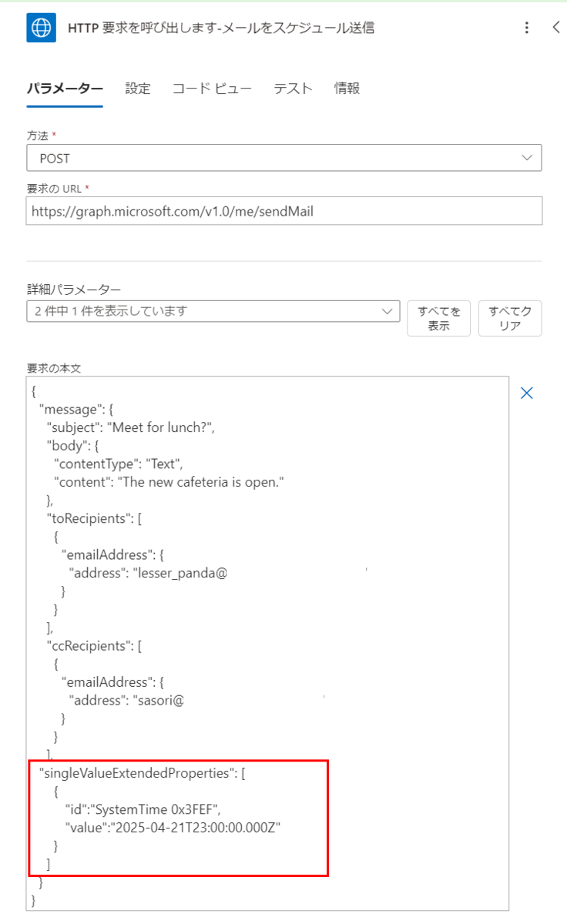Click the "contentType": "Text" line
The image size is (567, 924).
118,463
